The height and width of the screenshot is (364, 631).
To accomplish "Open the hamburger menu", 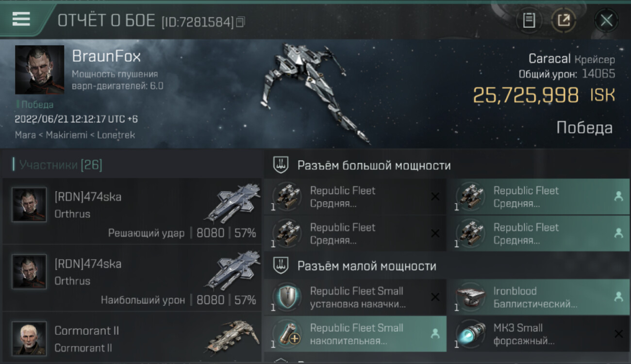I will click(x=21, y=19).
